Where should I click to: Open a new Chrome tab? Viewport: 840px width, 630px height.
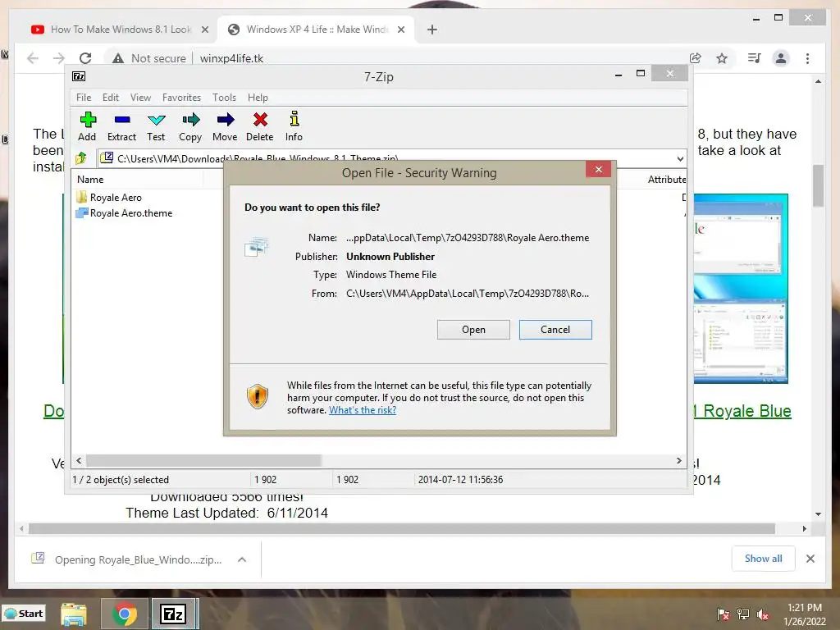pyautogui.click(x=432, y=30)
